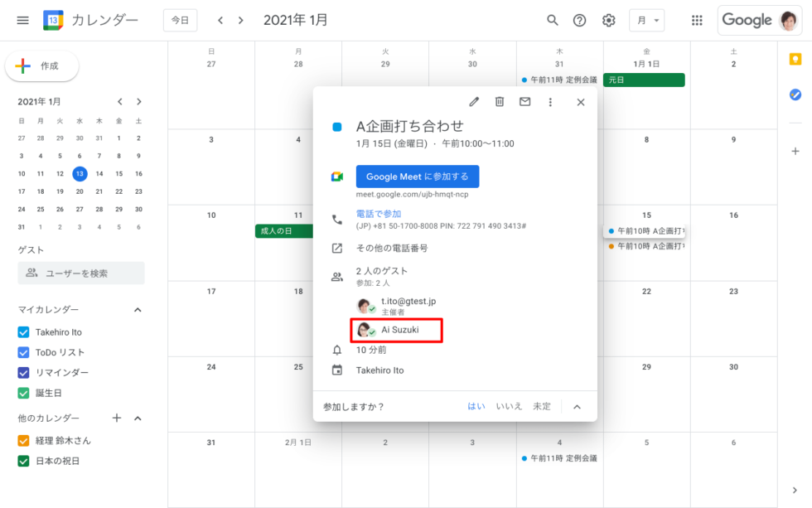
Task: Click the ユーザーを検索 guest search field
Action: pos(81,273)
